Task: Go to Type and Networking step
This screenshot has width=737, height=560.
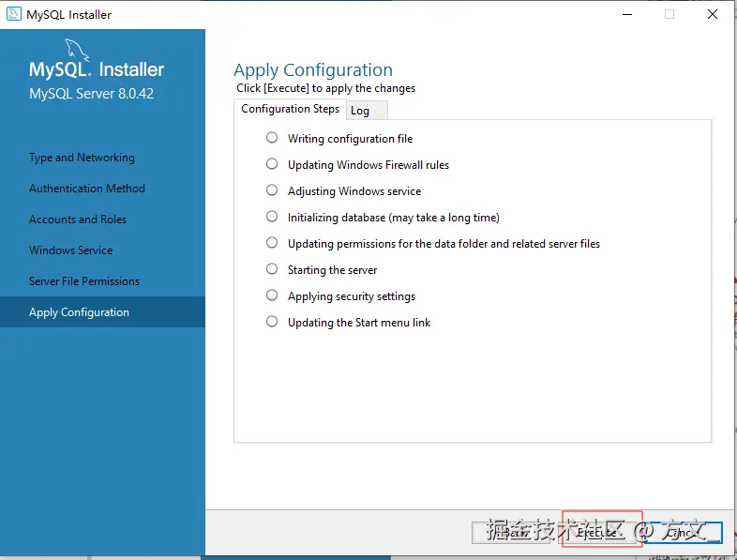Action: pyautogui.click(x=82, y=158)
